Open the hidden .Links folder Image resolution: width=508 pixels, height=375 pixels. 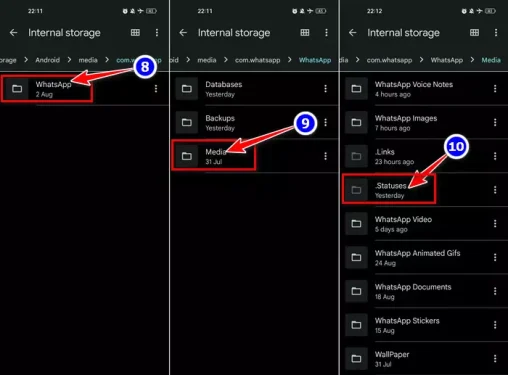pos(424,156)
